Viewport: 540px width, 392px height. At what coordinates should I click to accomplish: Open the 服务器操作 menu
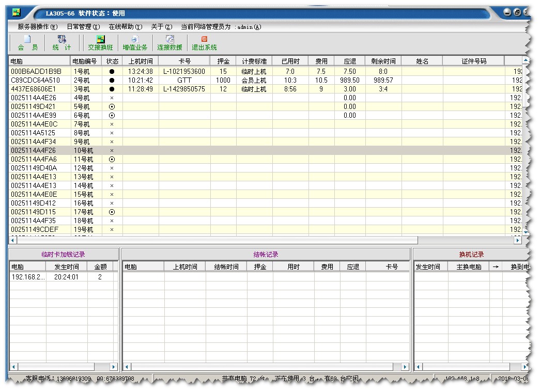pos(37,27)
